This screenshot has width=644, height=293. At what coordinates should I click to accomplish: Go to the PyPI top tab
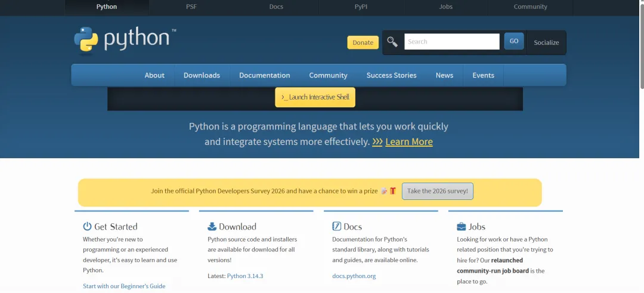tap(361, 7)
